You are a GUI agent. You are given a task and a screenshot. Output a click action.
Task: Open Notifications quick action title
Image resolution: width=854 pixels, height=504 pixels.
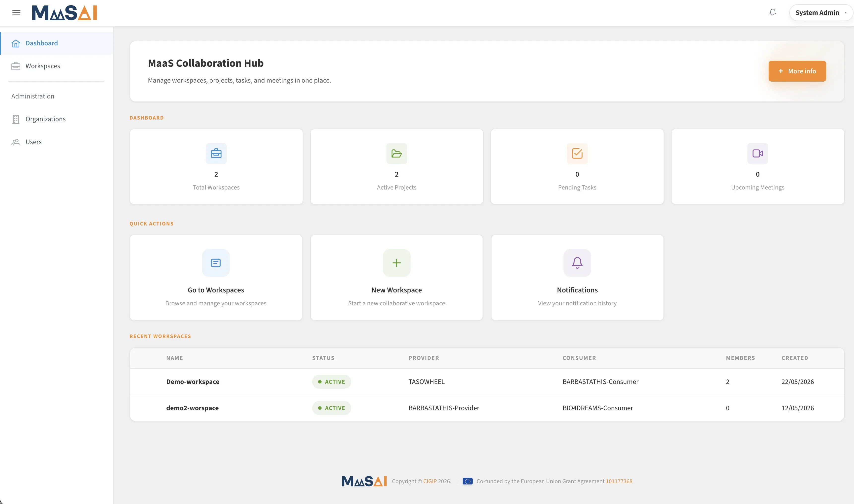(577, 290)
